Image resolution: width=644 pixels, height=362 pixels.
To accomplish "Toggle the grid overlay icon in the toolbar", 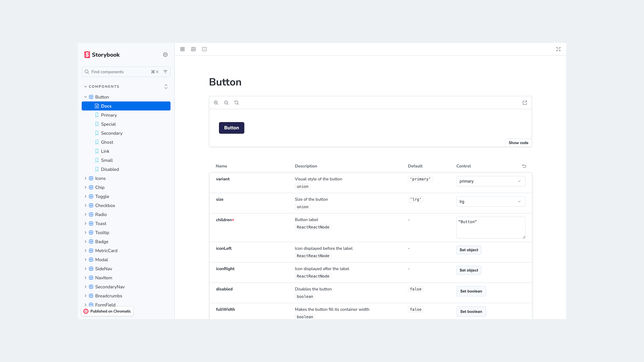I will (x=182, y=49).
